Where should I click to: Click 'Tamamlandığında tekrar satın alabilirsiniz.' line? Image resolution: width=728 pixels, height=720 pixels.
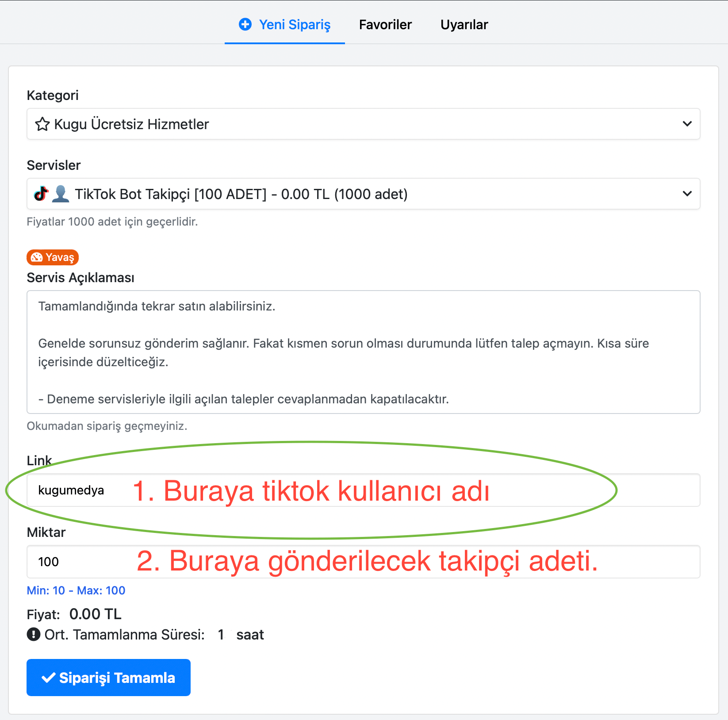click(157, 306)
